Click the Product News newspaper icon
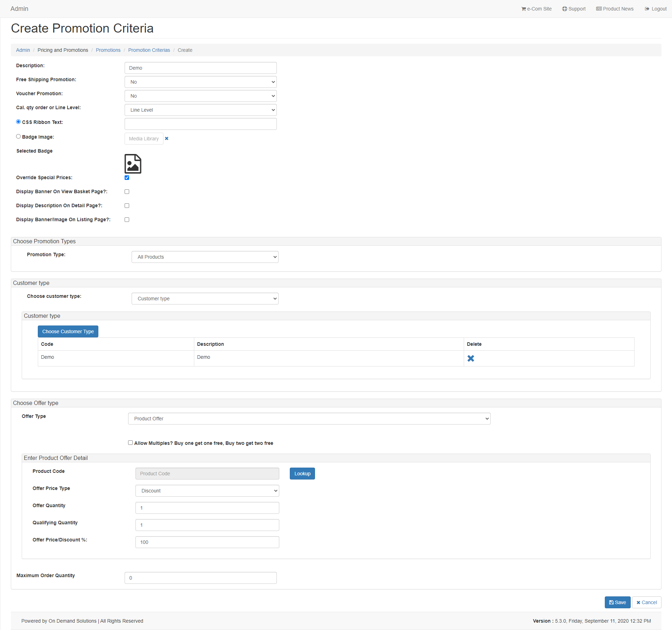 click(599, 9)
